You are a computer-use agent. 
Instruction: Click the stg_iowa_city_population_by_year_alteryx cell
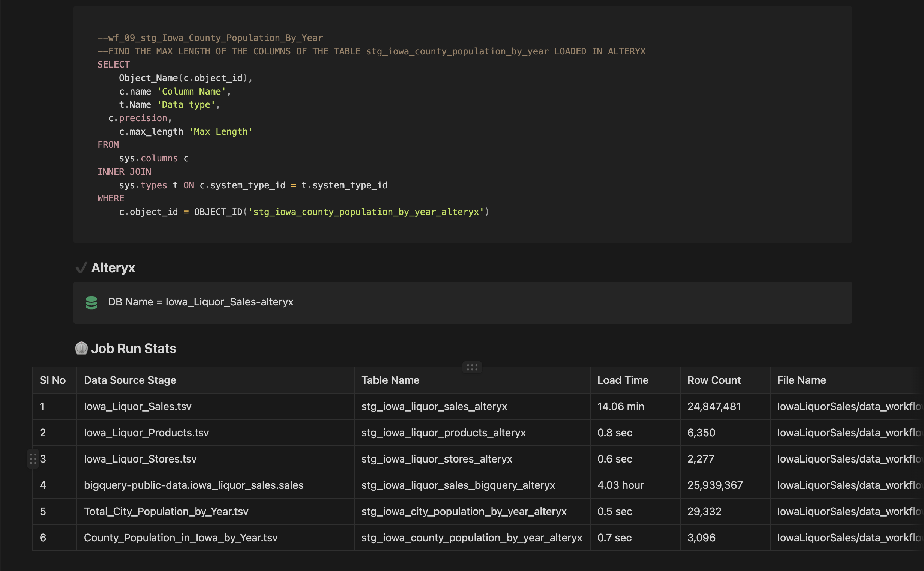pyautogui.click(x=472, y=511)
